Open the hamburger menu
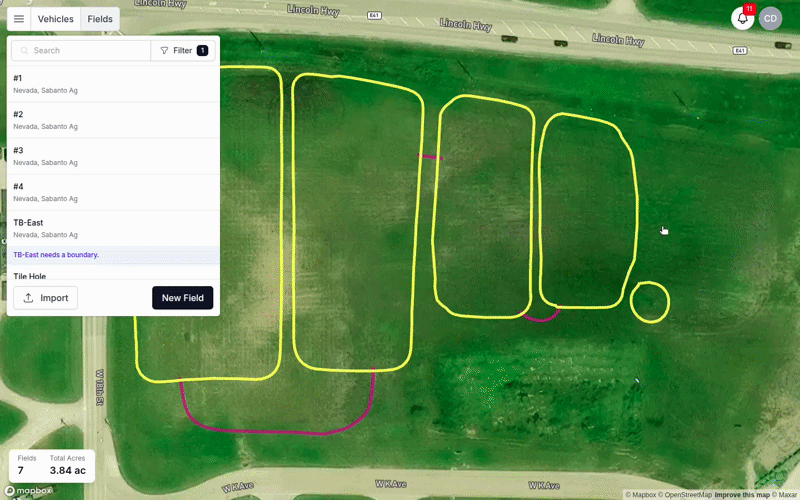 pos(19,19)
